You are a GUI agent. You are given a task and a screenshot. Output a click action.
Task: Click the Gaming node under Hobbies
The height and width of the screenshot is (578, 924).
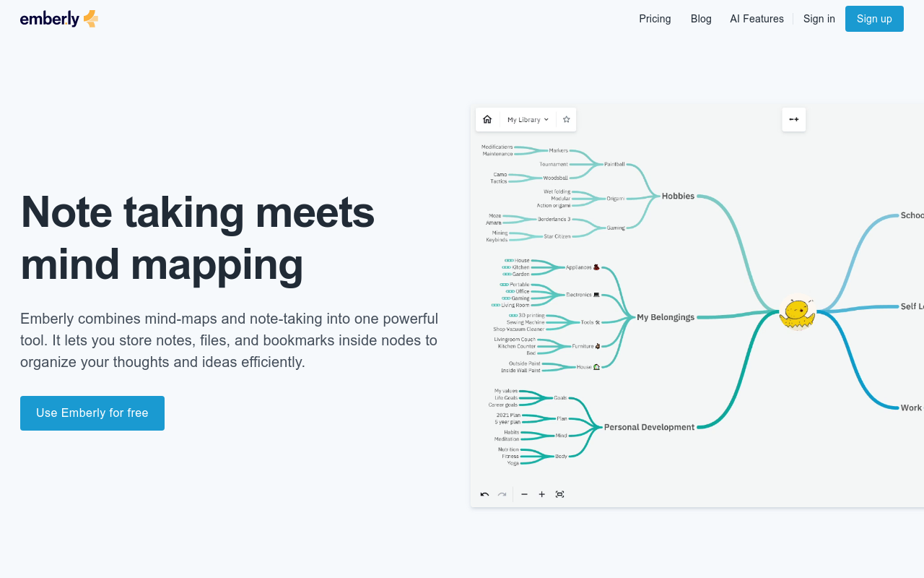click(x=616, y=228)
